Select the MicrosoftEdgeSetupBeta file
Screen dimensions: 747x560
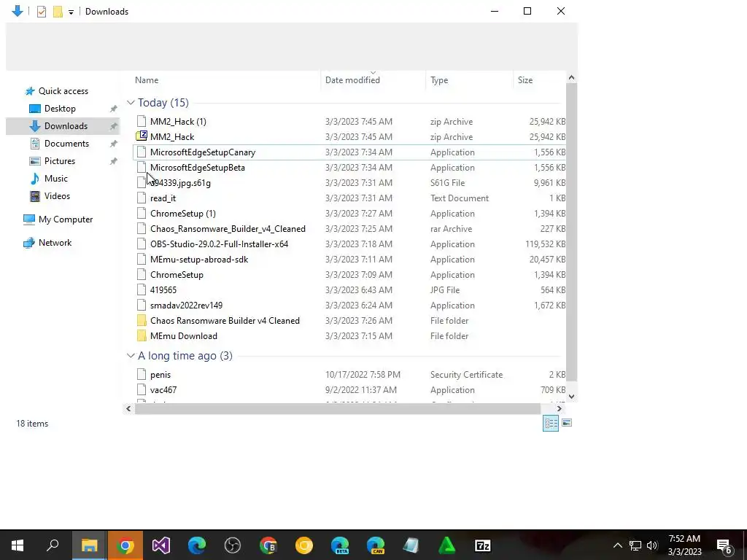[349, 168]
